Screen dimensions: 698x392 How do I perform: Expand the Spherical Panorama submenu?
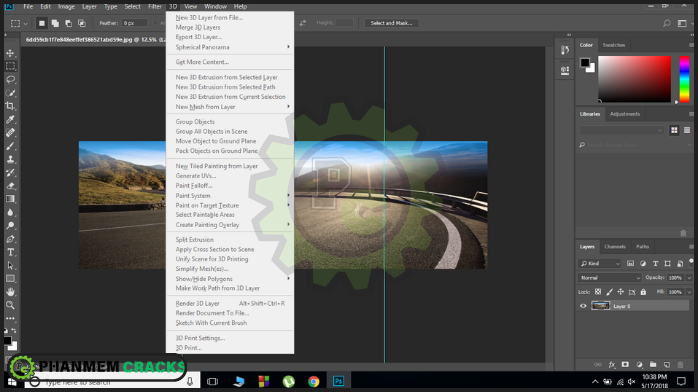(230, 47)
